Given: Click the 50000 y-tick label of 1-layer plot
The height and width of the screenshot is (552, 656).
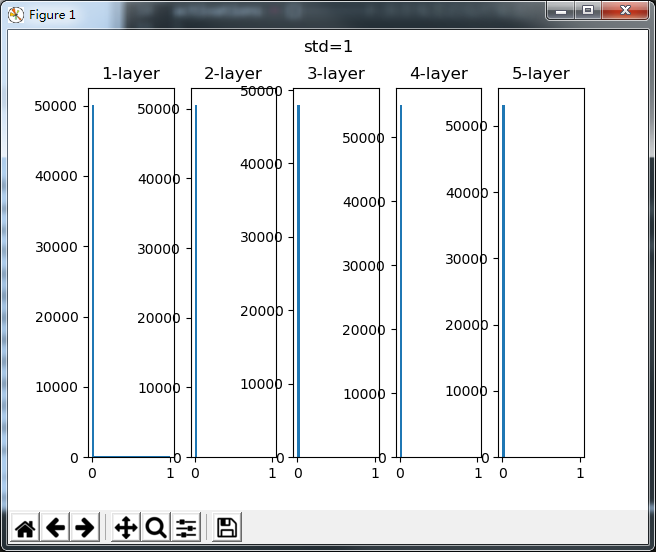Looking at the screenshot, I should pos(56,106).
